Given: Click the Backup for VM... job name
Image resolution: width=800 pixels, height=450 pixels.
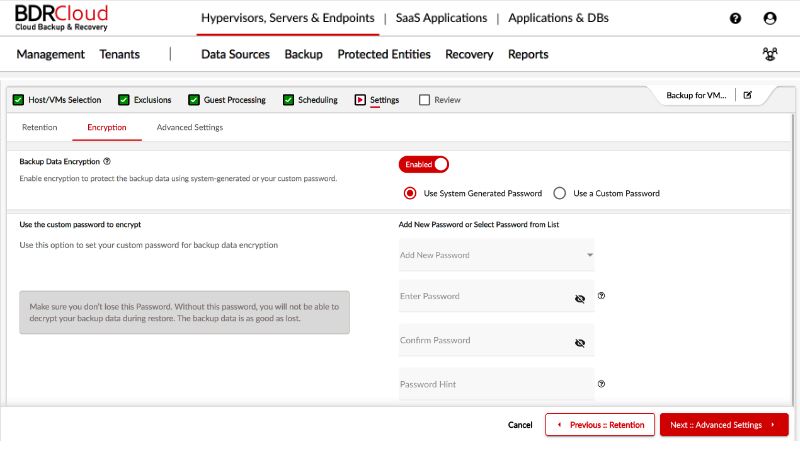Looking at the screenshot, I should [696, 95].
